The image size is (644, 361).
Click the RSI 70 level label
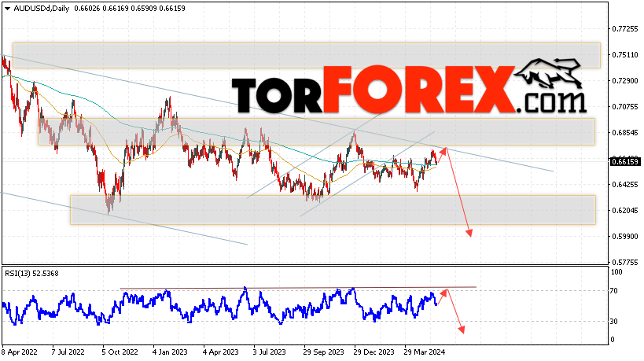613,291
